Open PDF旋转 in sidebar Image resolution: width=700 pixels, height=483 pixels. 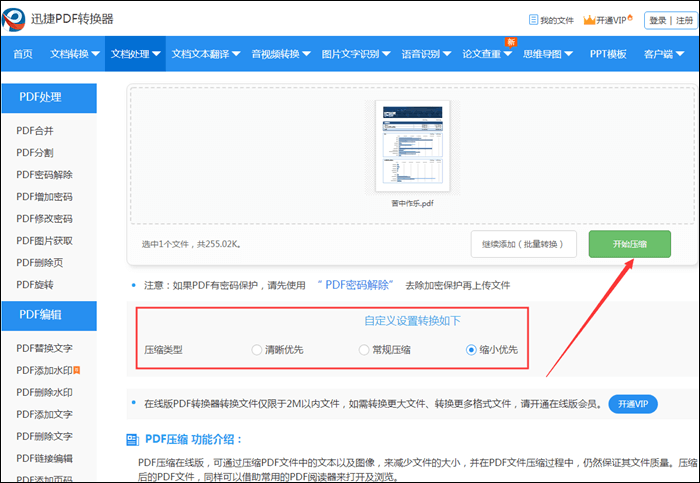[x=35, y=284]
